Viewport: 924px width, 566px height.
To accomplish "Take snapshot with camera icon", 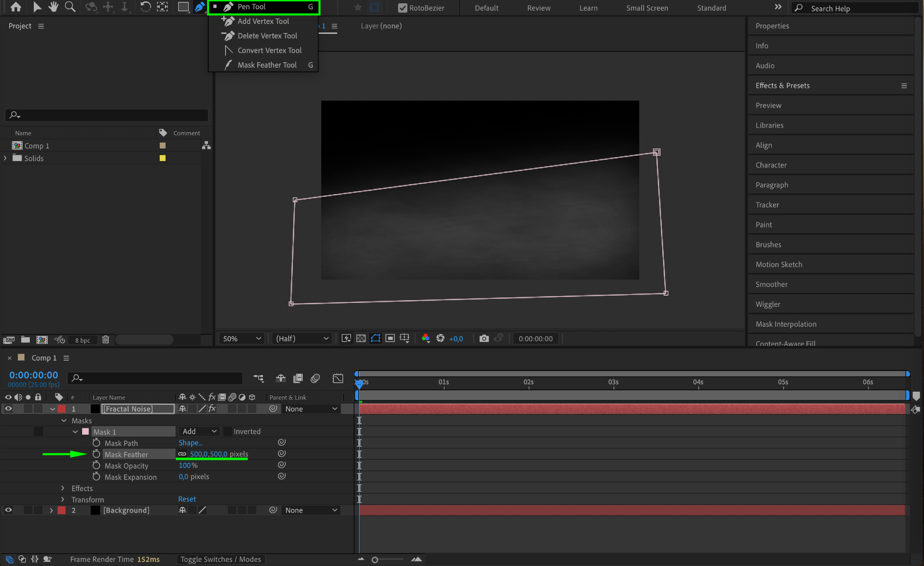I will [484, 339].
